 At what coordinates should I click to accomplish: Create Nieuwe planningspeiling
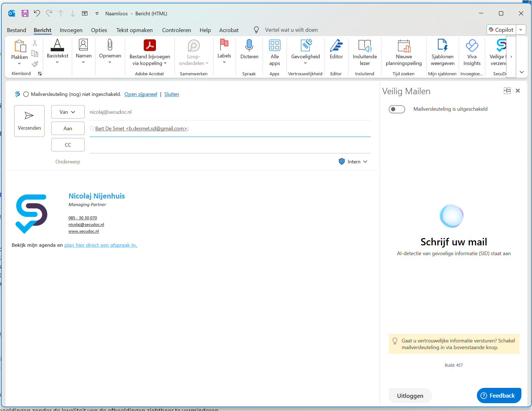(x=404, y=53)
